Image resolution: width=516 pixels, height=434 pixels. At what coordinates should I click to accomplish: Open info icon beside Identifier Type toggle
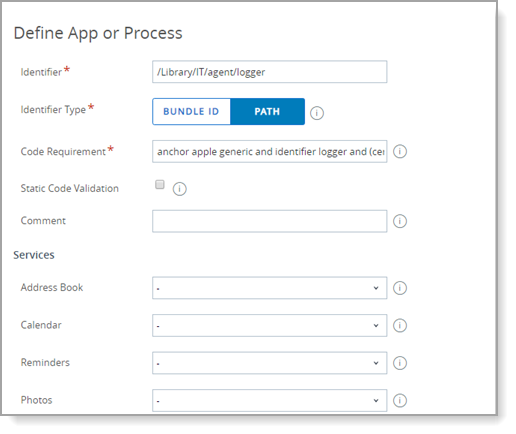click(317, 113)
